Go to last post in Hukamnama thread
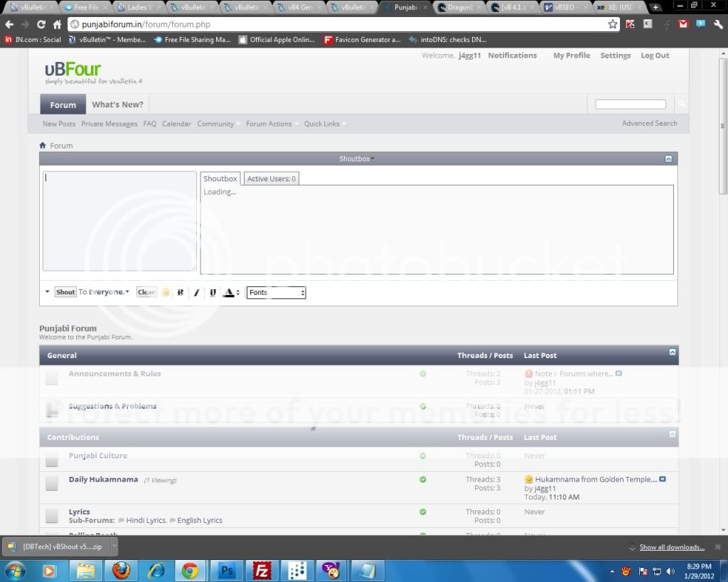Image resolution: width=728 pixels, height=582 pixels. [663, 479]
